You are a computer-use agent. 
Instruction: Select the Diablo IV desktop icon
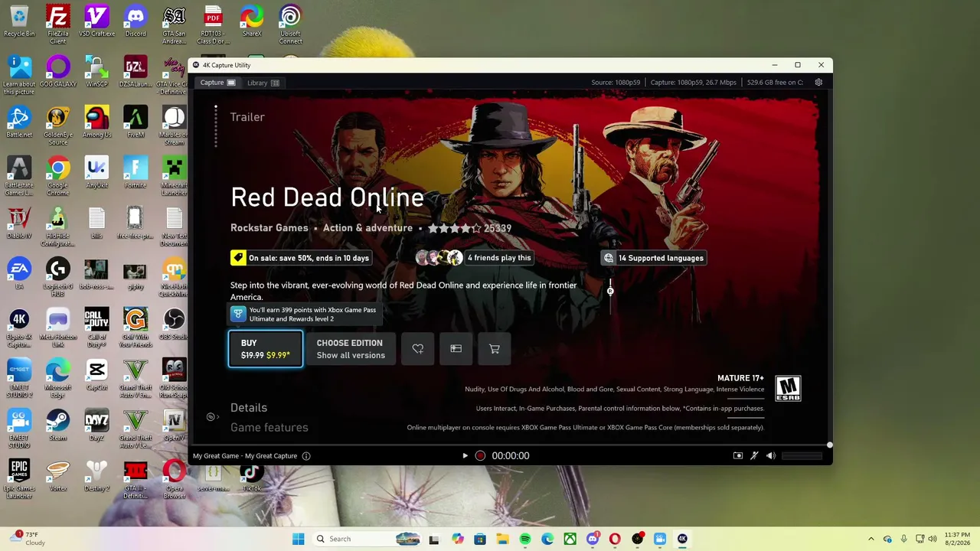[19, 223]
